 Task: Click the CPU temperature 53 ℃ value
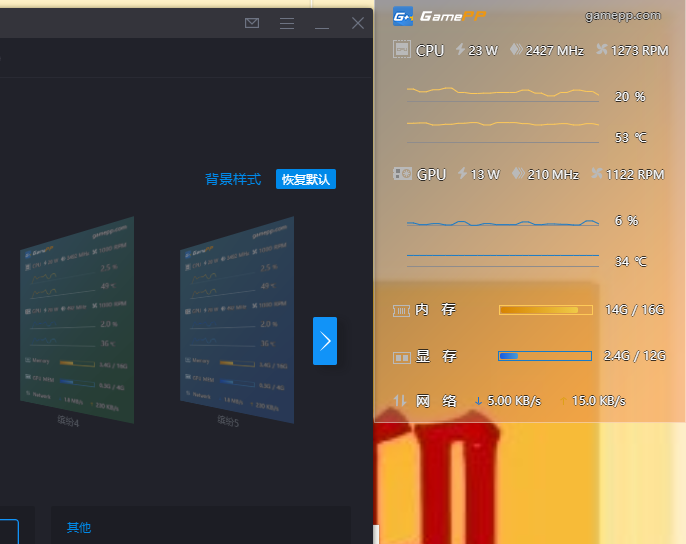click(630, 137)
